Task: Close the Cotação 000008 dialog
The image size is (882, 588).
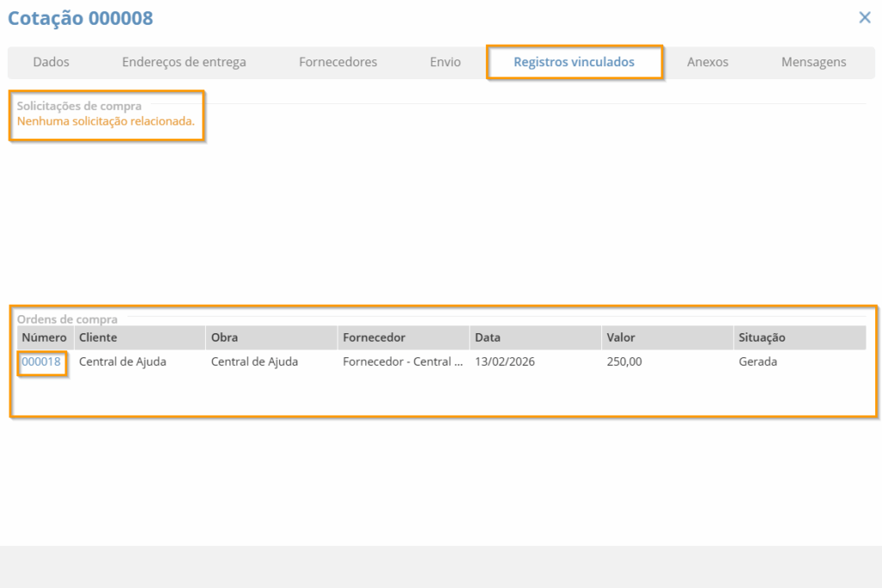Action: tap(865, 17)
